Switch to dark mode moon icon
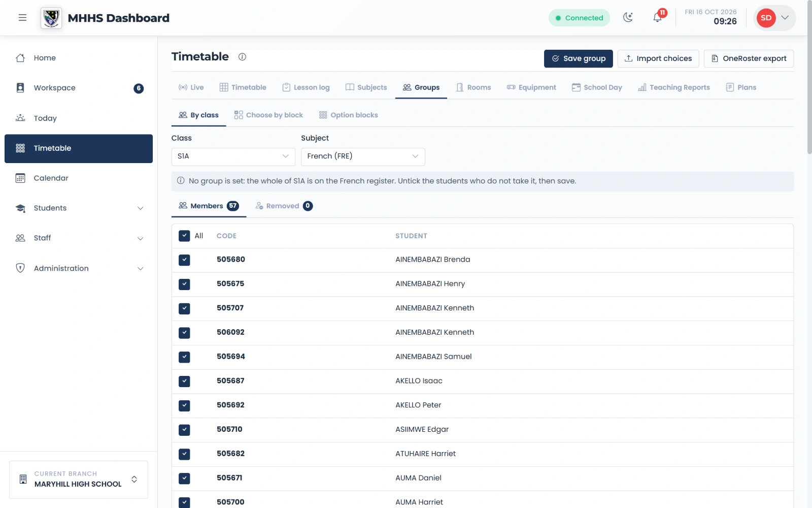 (x=628, y=18)
